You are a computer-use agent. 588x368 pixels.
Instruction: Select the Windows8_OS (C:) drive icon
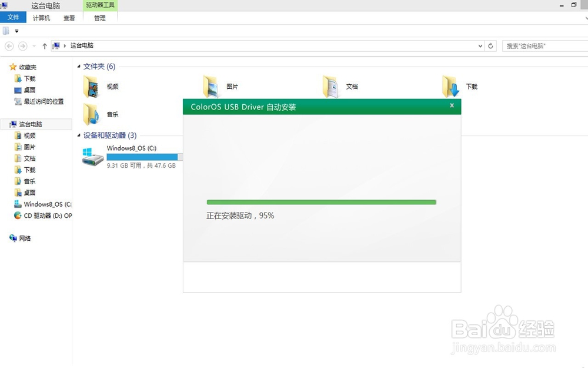click(93, 157)
